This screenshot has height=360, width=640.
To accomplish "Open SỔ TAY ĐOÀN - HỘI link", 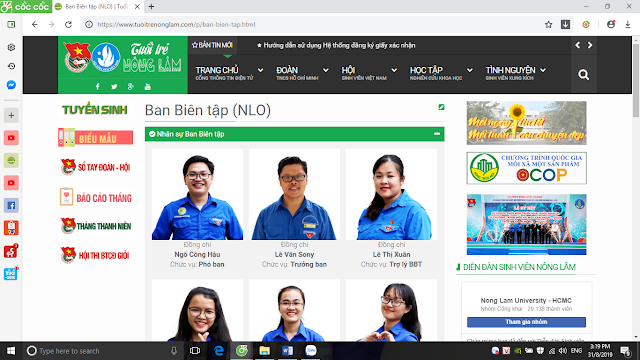I will [x=96, y=167].
